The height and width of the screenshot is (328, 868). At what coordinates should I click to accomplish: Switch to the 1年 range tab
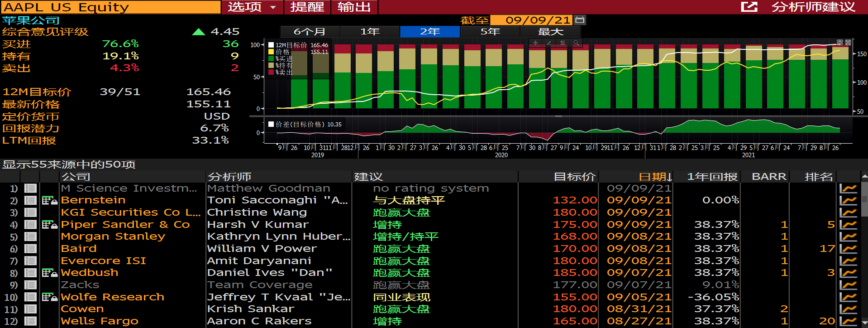pyautogui.click(x=370, y=32)
